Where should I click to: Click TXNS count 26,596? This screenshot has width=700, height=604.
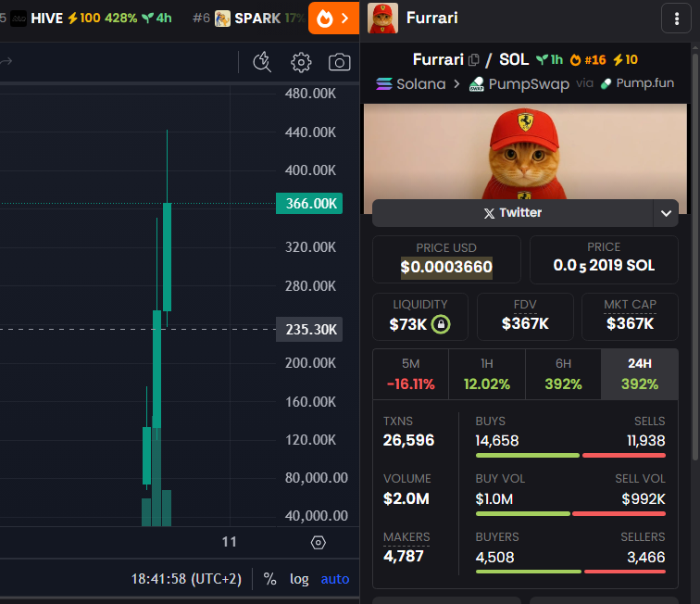[x=408, y=440]
